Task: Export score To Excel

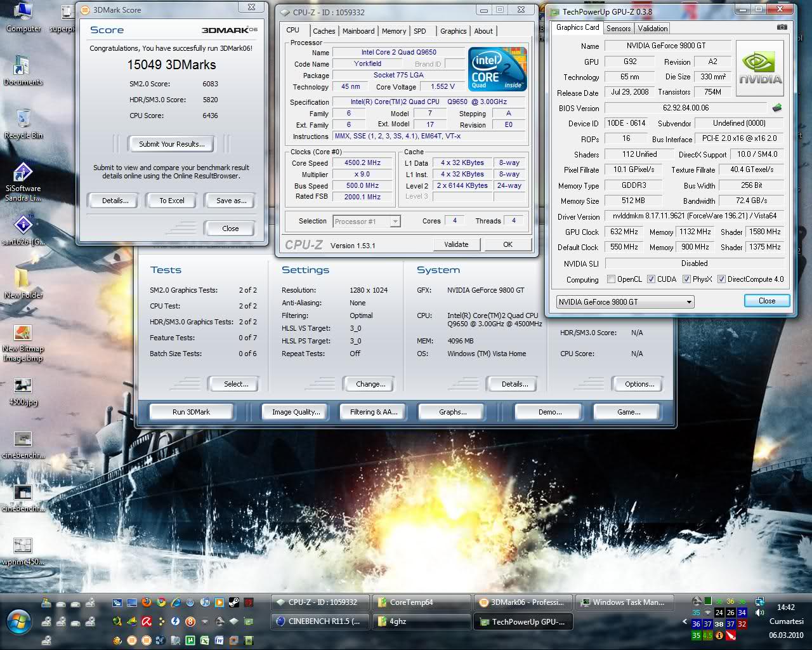Action: coord(172,201)
